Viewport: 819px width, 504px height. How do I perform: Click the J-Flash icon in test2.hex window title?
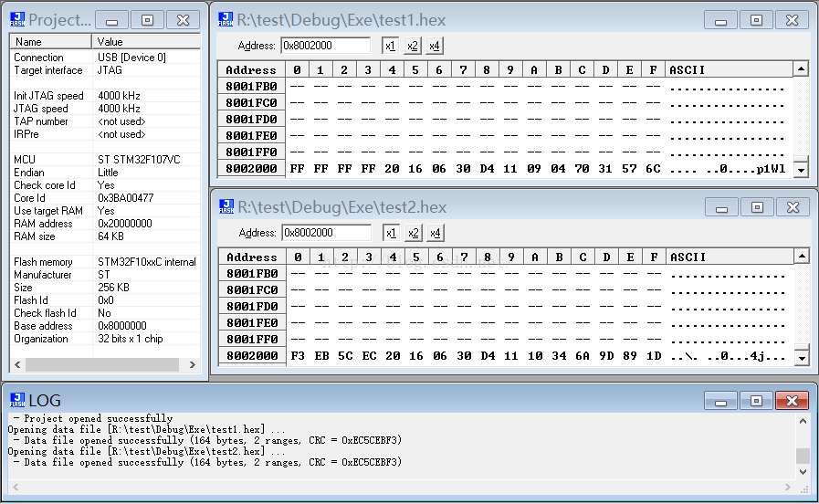(x=226, y=206)
